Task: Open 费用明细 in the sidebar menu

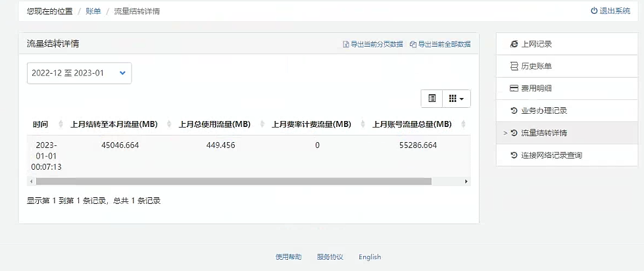Action: coord(567,88)
